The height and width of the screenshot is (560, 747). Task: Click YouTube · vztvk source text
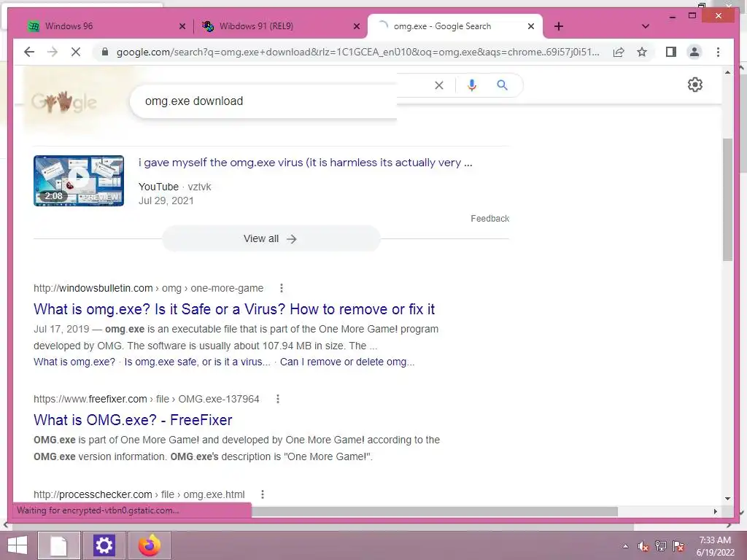click(175, 187)
